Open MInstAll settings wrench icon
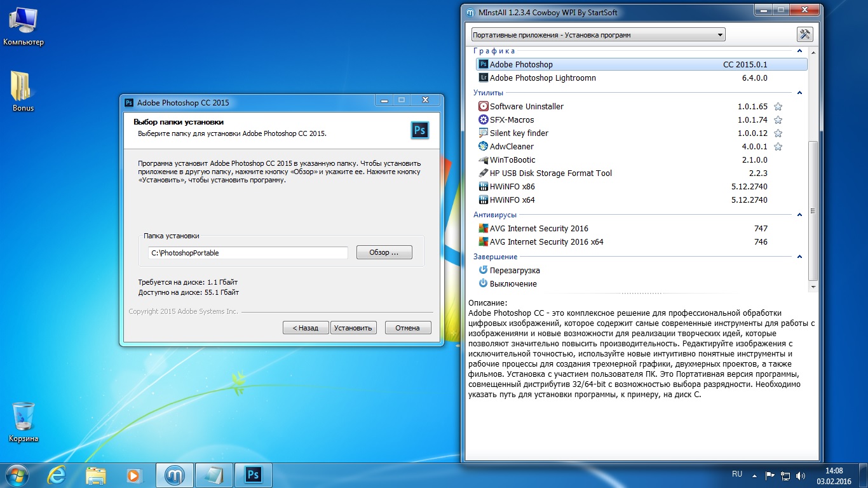Image resolution: width=868 pixels, height=488 pixels. pyautogui.click(x=805, y=34)
